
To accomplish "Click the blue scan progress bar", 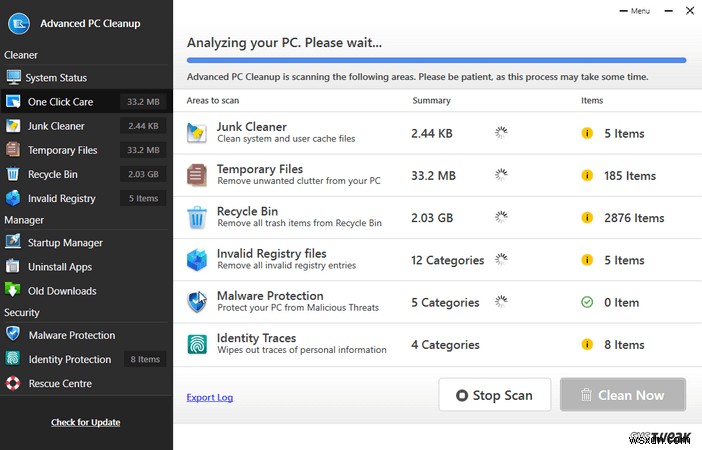I will (436, 60).
